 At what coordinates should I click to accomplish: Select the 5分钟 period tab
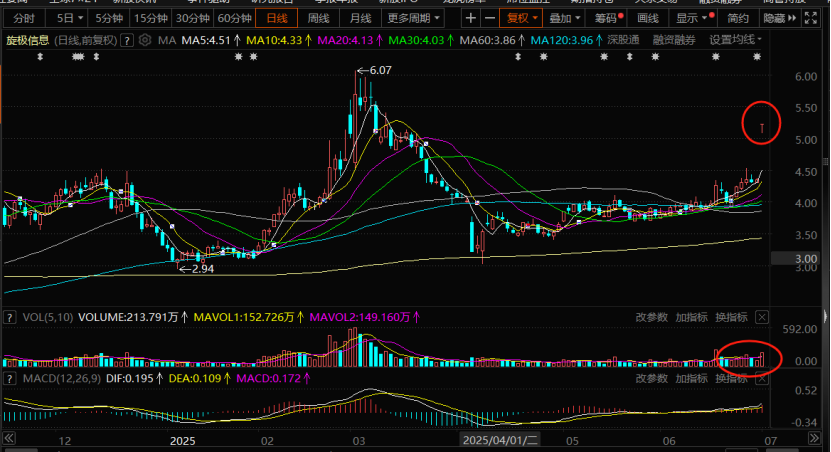pyautogui.click(x=109, y=19)
